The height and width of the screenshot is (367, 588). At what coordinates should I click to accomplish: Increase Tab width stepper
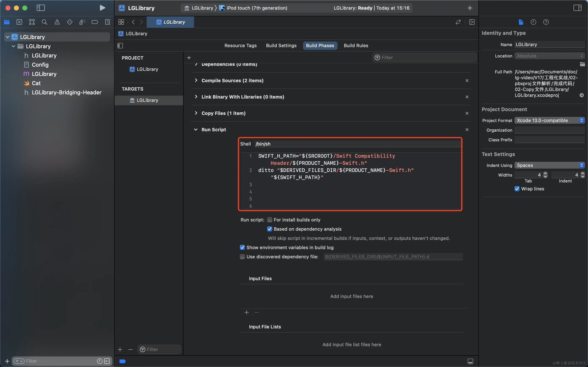point(545,173)
